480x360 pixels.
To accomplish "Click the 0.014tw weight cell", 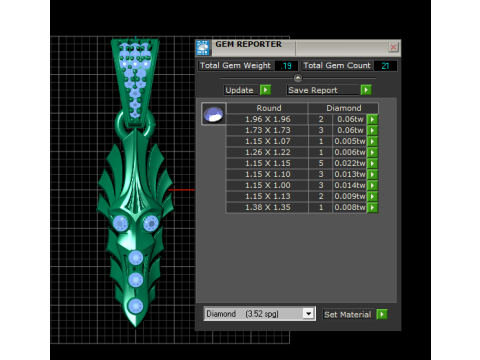I will tap(350, 185).
